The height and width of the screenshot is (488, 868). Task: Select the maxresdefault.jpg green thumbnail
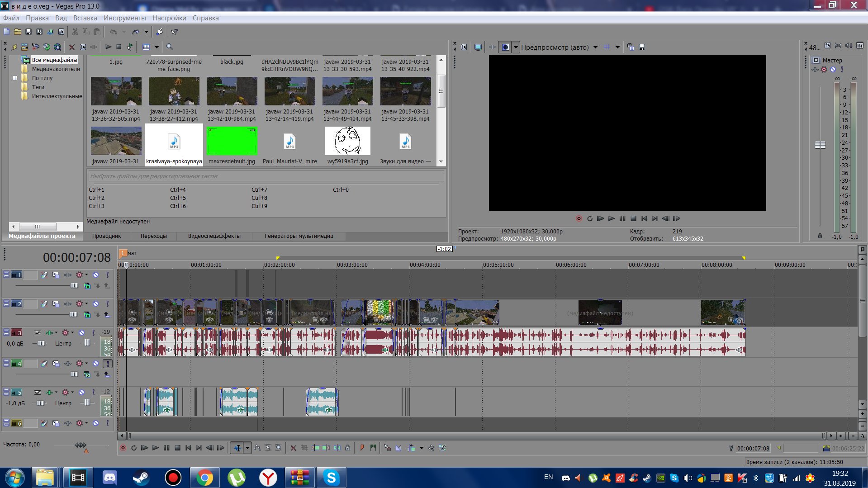pos(232,141)
